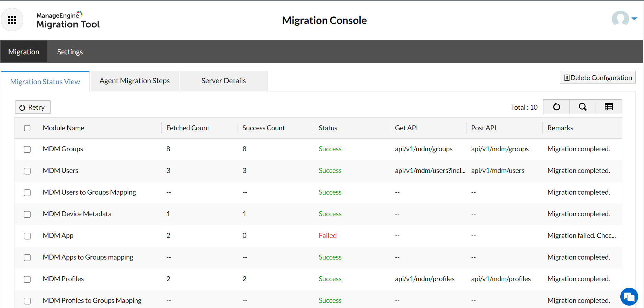The image size is (644, 308).
Task: Open the table search icon
Action: [583, 107]
